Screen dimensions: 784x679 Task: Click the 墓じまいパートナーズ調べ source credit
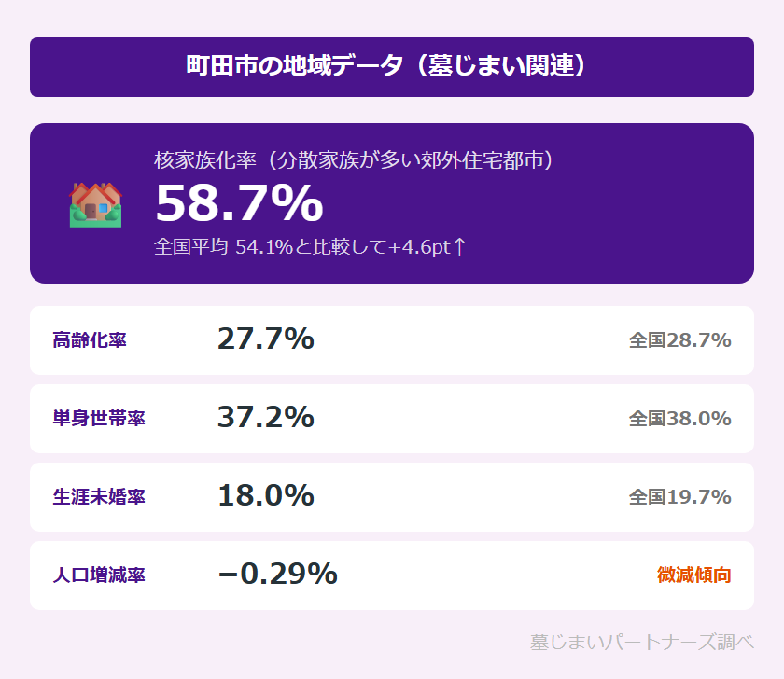pos(641,643)
